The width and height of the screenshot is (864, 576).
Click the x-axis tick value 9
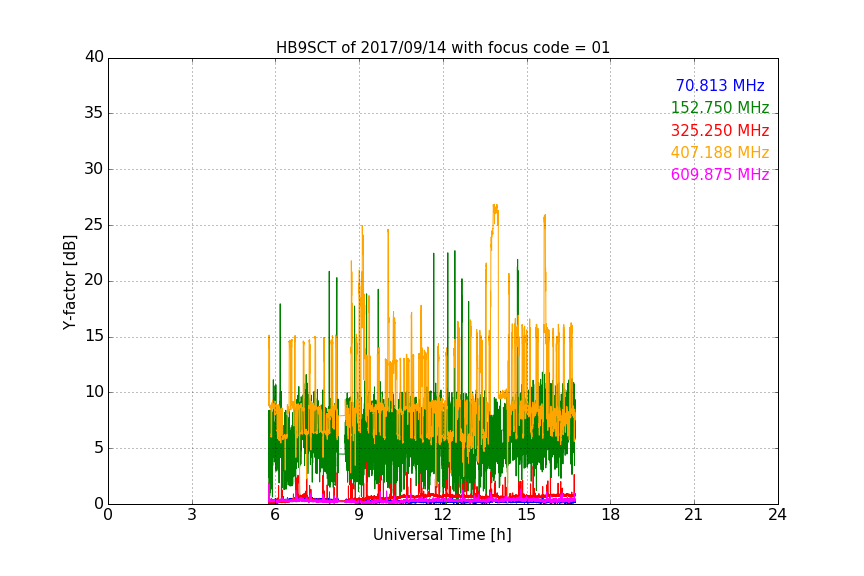[x=359, y=515]
